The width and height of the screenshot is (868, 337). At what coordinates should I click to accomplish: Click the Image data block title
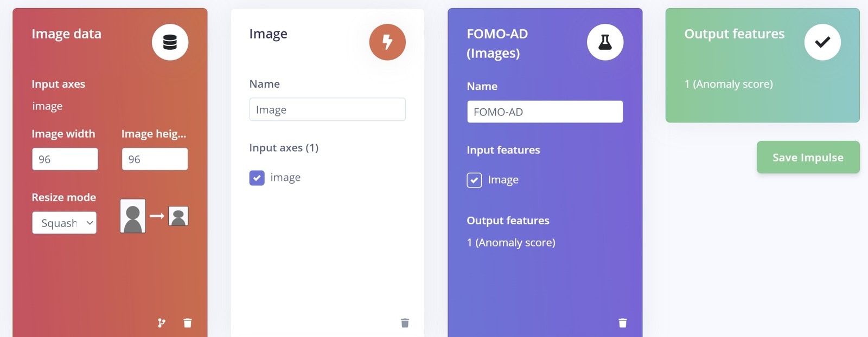pyautogui.click(x=66, y=34)
